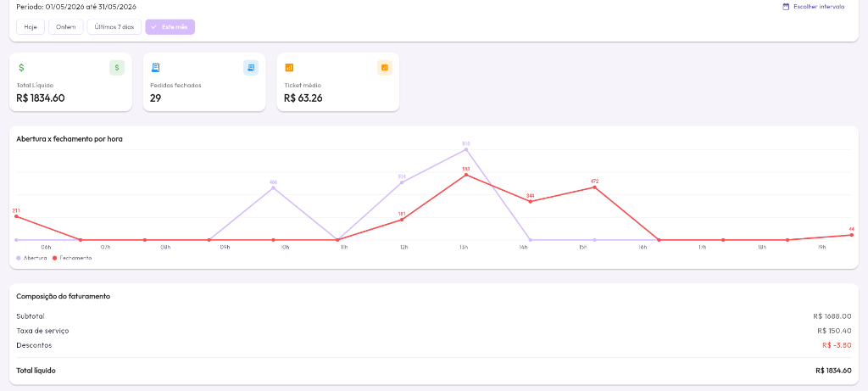The height and width of the screenshot is (391, 868).
Task: Click the Taxa de serviço row label
Action: (42, 331)
